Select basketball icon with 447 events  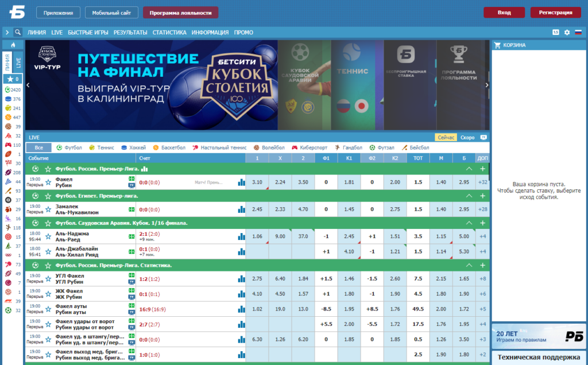8,117
